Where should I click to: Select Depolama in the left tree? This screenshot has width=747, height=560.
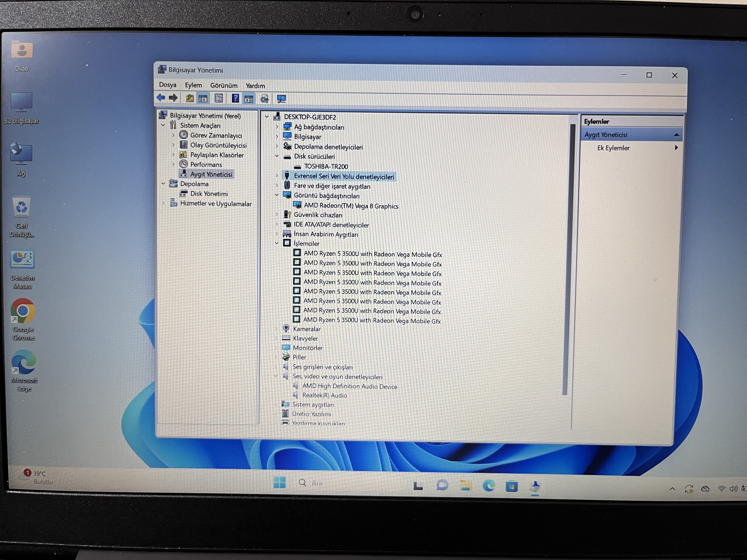pos(194,184)
